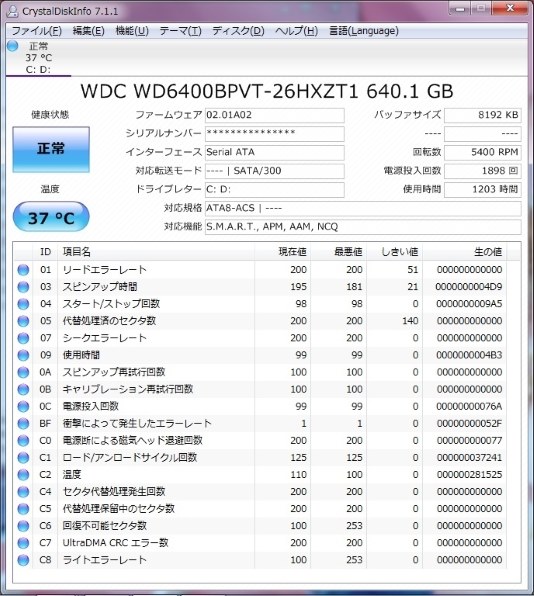Click status orb for 0C 電源投入回数
Screen dimensions: 534x596
point(23,407)
